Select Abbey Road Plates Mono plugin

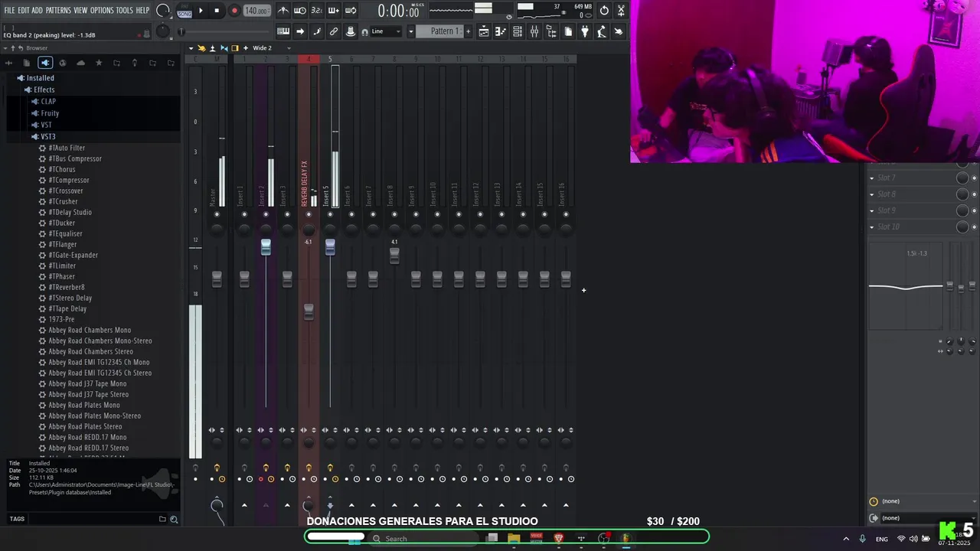[83, 405]
